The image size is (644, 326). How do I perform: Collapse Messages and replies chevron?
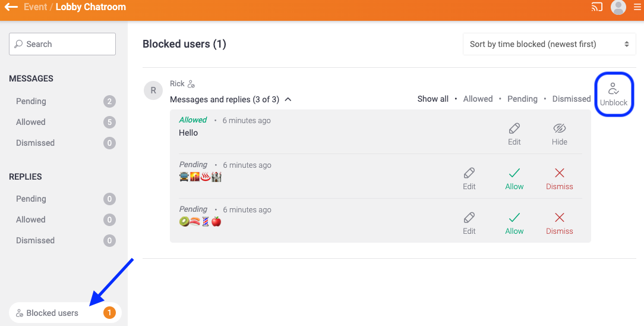coord(288,99)
